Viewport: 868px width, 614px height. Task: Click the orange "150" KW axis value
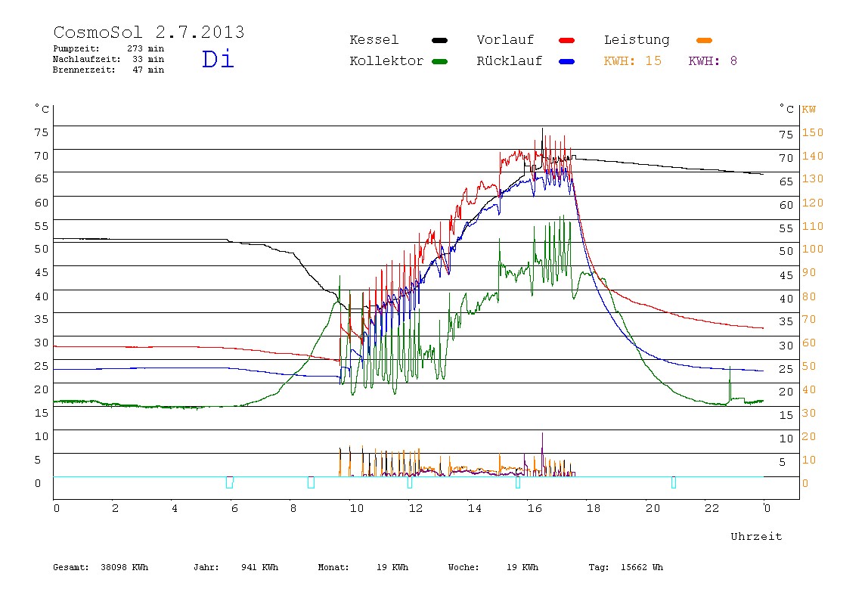point(813,133)
